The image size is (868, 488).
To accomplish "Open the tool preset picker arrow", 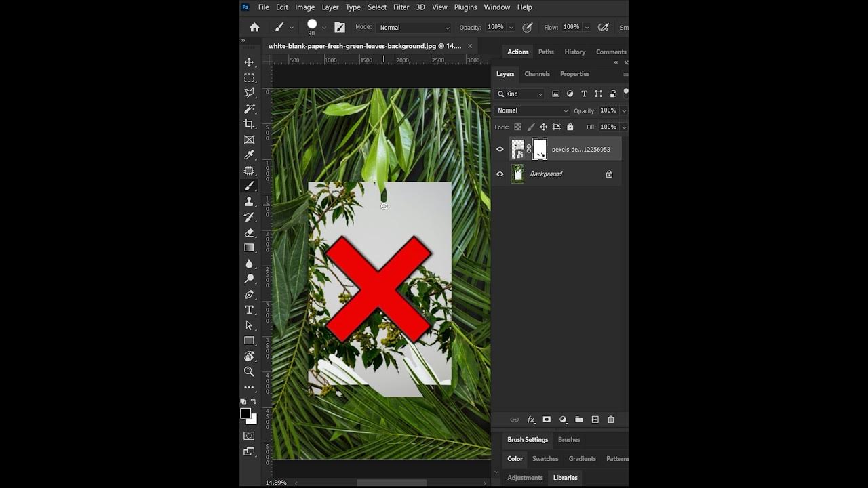I will (x=292, y=28).
